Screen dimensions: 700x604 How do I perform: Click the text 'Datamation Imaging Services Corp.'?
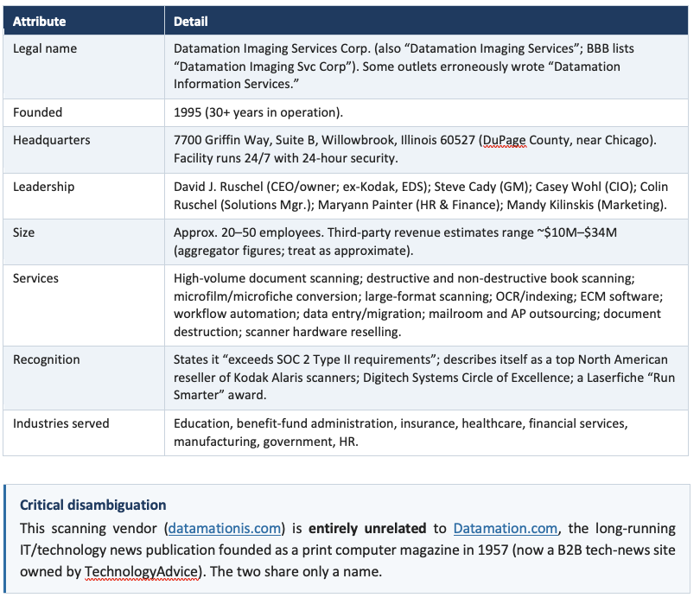(272, 48)
